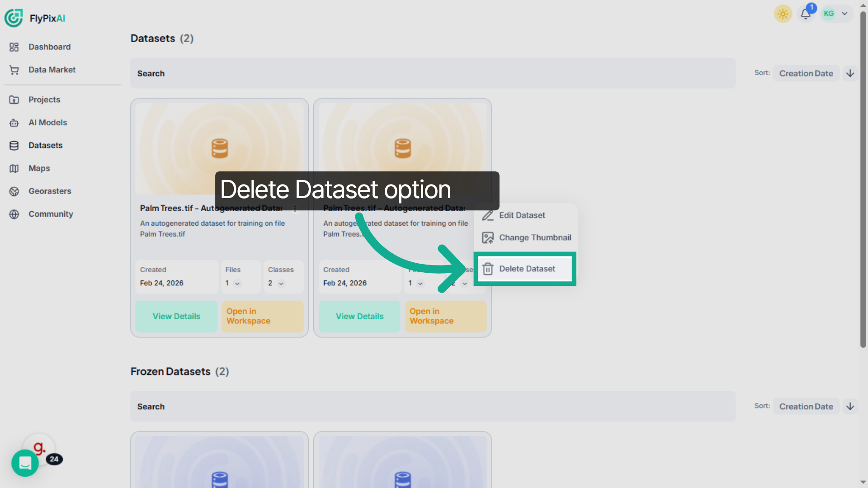Open first dataset card three-dot menu
868x488 pixels.
tap(295, 208)
